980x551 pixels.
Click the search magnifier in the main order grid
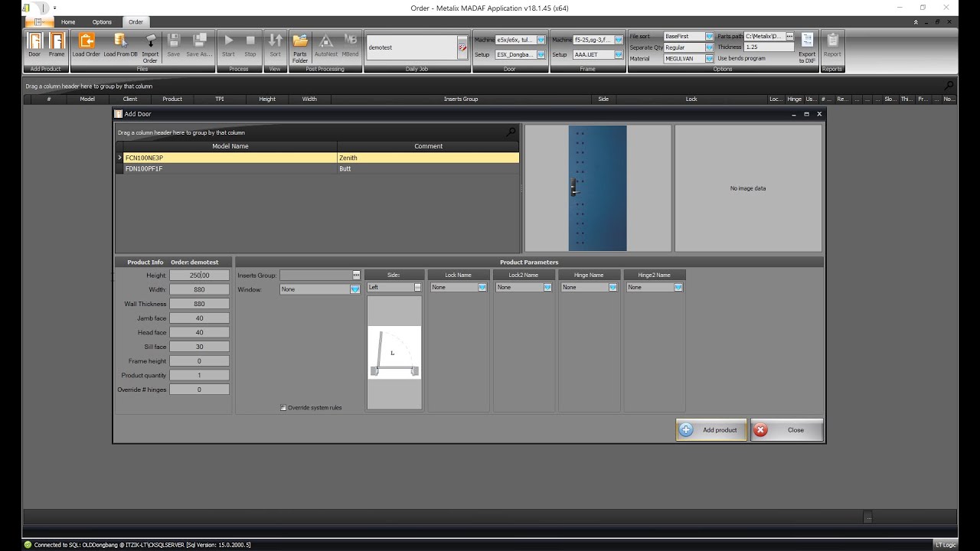[949, 86]
